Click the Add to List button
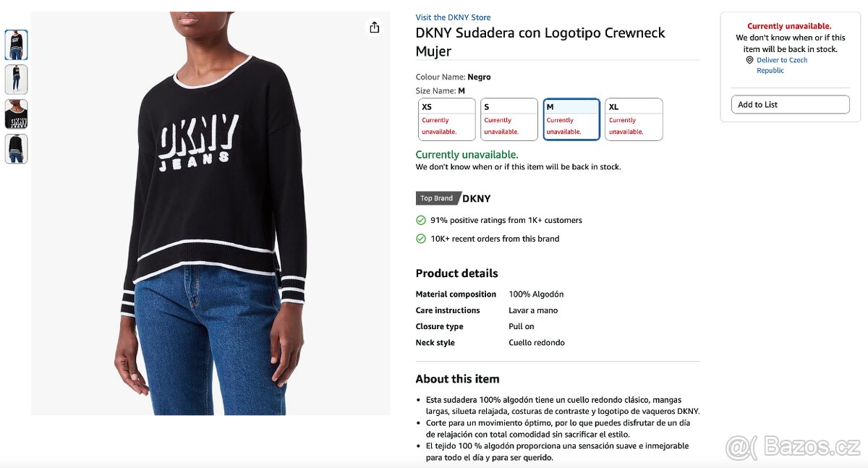Image resolution: width=868 pixels, height=468 pixels. click(x=790, y=104)
